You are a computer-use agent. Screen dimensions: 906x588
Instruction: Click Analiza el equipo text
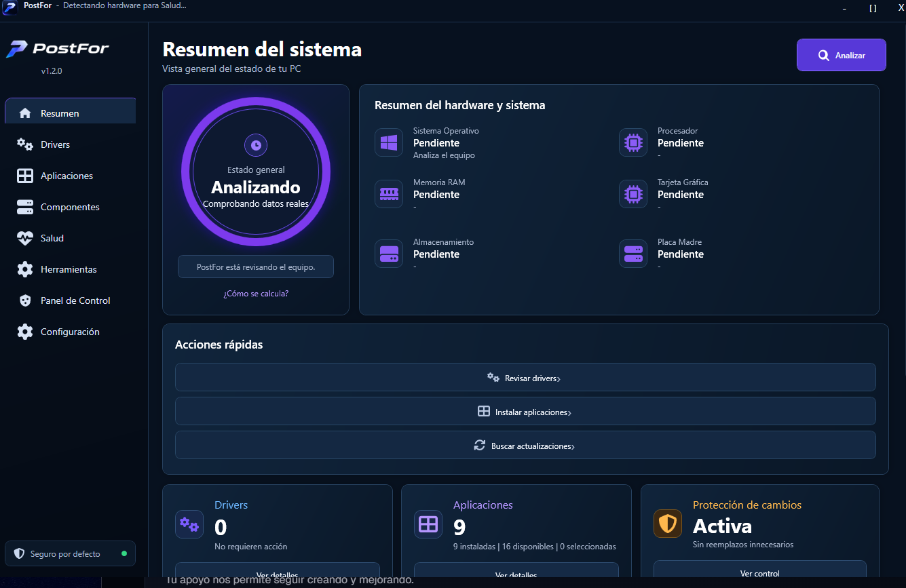coord(444,155)
